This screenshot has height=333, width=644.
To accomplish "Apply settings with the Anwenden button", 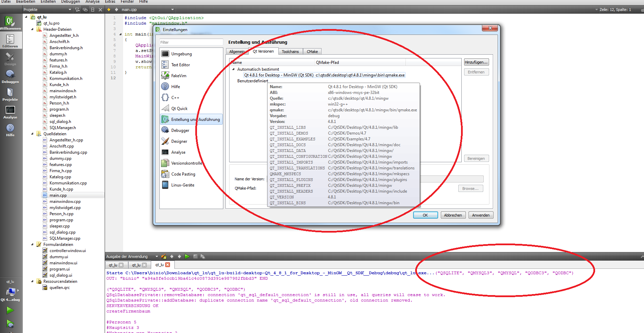I will pyautogui.click(x=481, y=215).
